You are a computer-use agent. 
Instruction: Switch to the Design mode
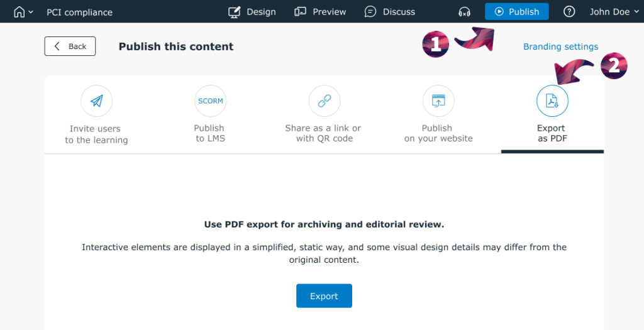click(252, 12)
